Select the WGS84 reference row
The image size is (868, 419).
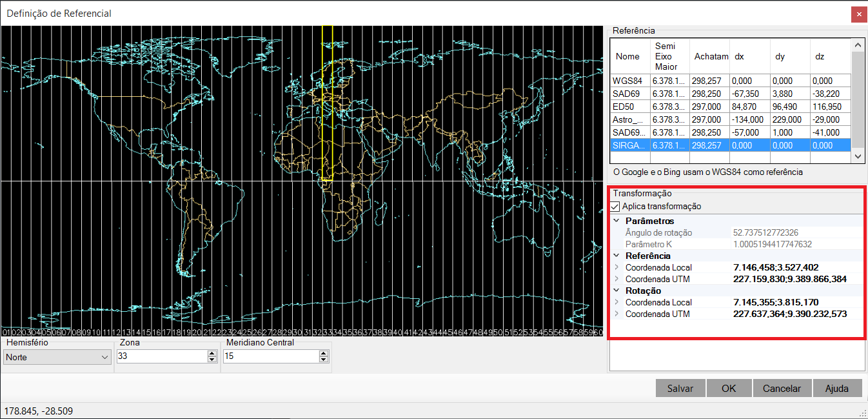(x=731, y=81)
